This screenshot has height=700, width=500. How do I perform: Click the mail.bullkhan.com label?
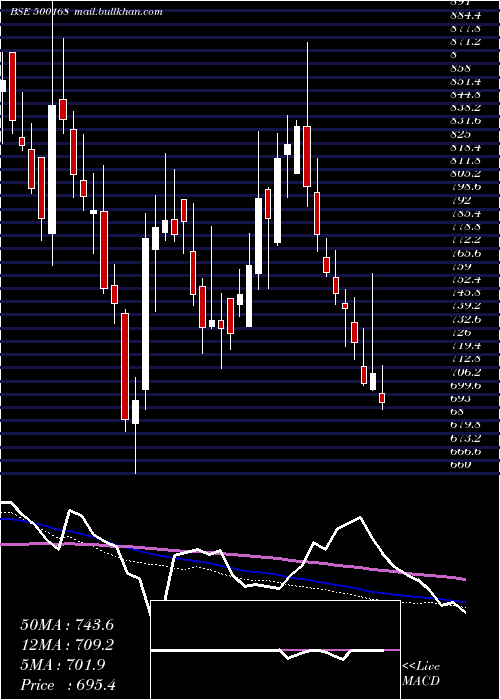pos(117,12)
